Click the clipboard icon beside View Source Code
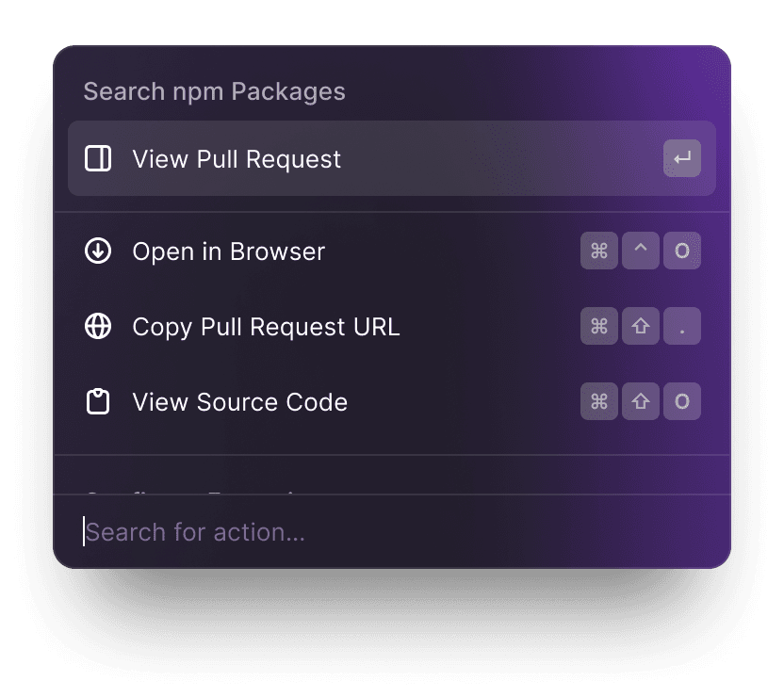Image resolution: width=784 pixels, height=697 pixels. pos(96,401)
